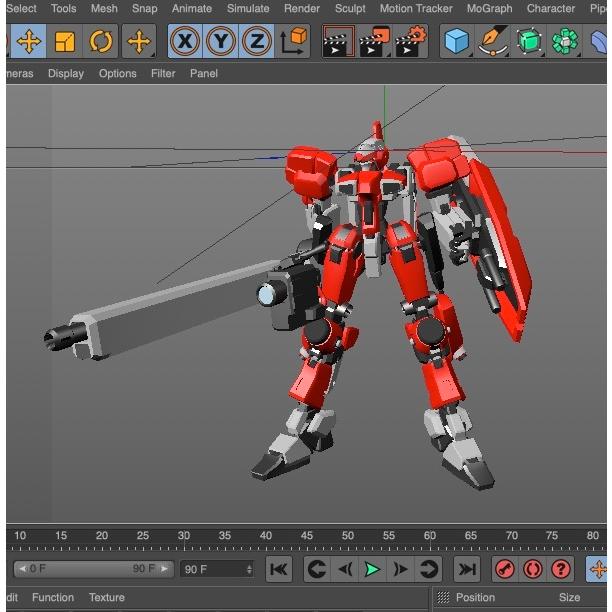This screenshot has height=612, width=612.
Task: Open the Tools menu
Action: (x=63, y=8)
